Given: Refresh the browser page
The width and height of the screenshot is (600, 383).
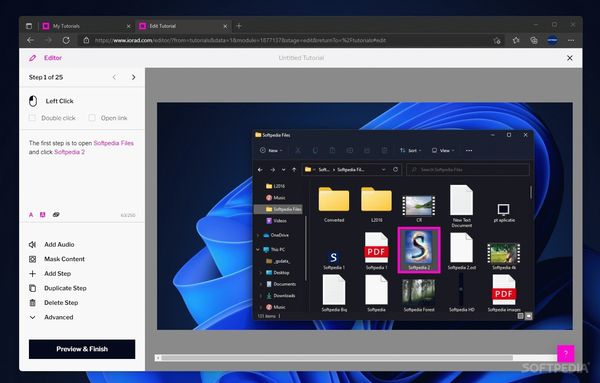Looking at the screenshot, I should 66,40.
